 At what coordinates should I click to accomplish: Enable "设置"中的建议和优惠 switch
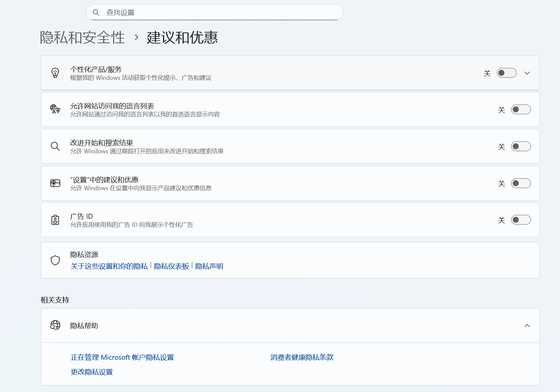[521, 183]
